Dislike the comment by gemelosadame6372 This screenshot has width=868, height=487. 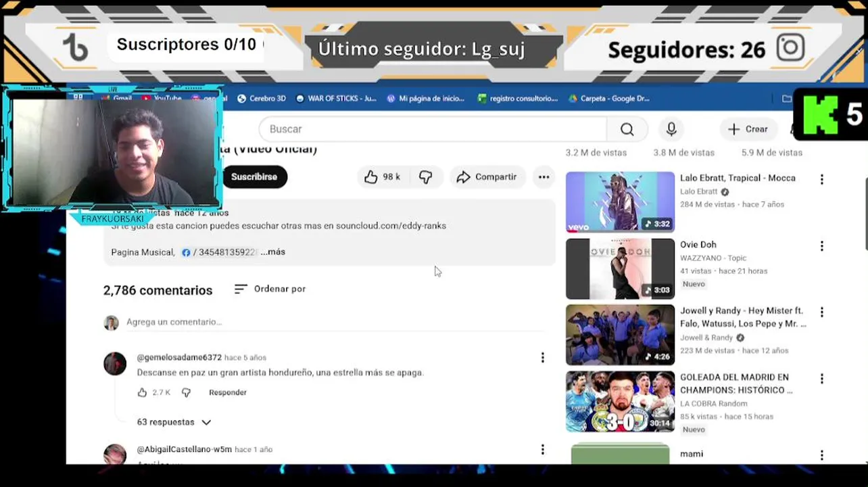point(187,392)
